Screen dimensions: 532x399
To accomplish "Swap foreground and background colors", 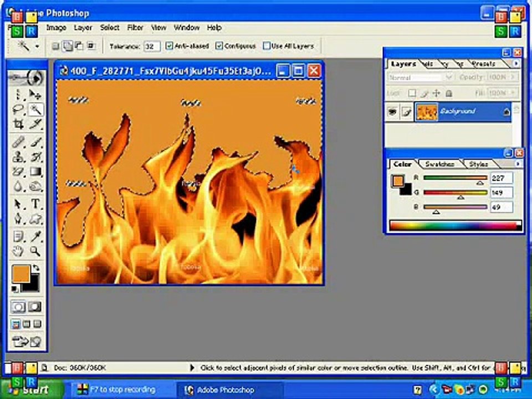I will click(35, 268).
